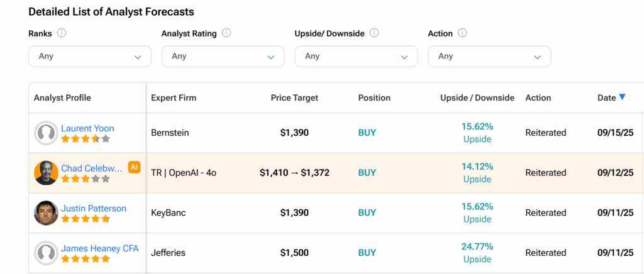644x274 pixels.
Task: Click the info icon next to Ranks
Action: [x=62, y=33]
